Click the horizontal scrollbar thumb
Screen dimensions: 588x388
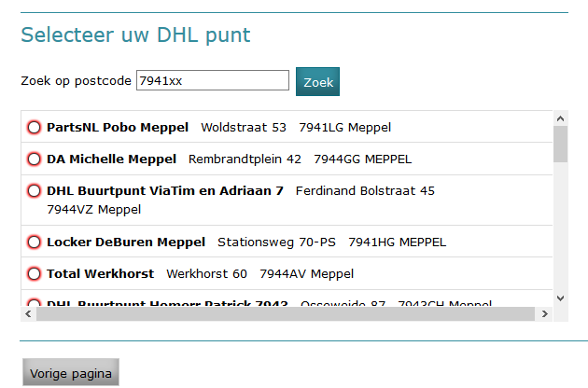point(286,313)
